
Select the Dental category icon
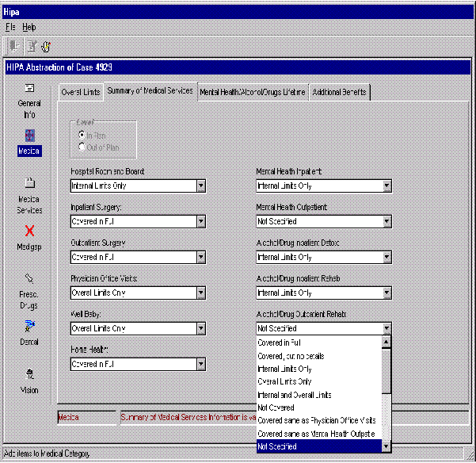click(x=29, y=326)
